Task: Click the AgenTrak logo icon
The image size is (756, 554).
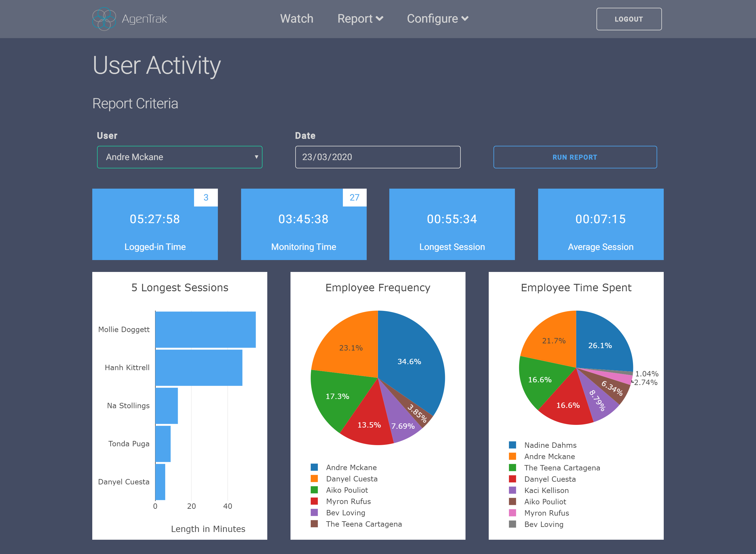Action: pyautogui.click(x=104, y=19)
